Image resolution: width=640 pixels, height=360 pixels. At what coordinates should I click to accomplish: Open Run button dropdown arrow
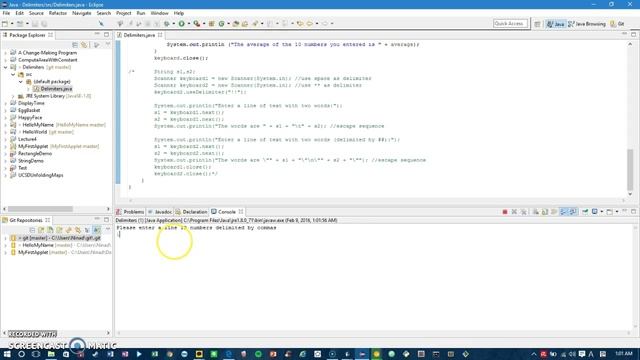[188, 24]
